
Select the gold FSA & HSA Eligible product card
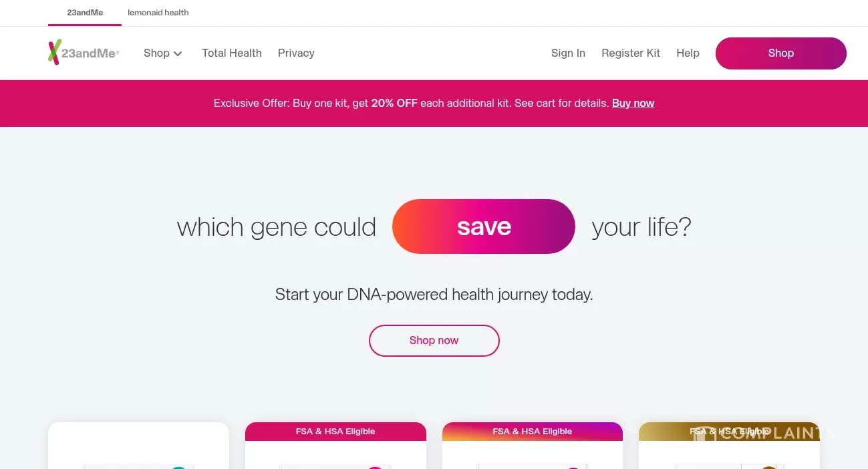click(728, 448)
